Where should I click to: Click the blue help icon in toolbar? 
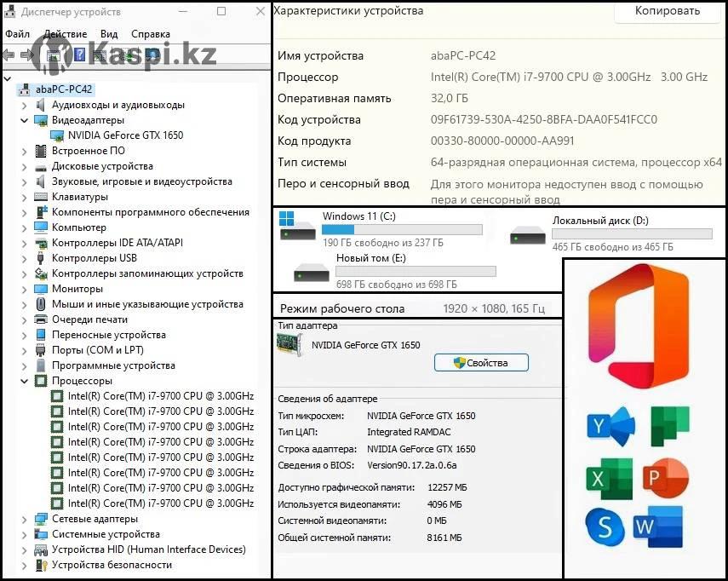point(79,55)
